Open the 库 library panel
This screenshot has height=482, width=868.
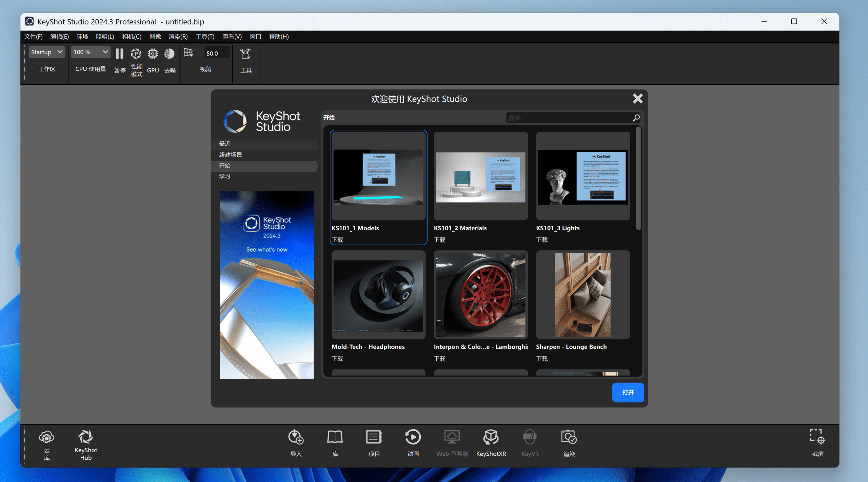[x=335, y=437]
